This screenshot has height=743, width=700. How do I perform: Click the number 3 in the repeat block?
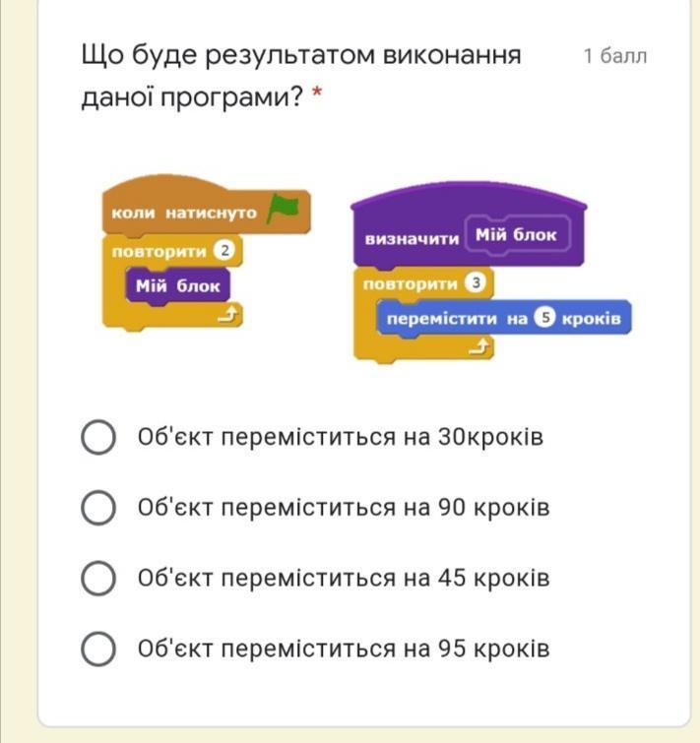477,284
